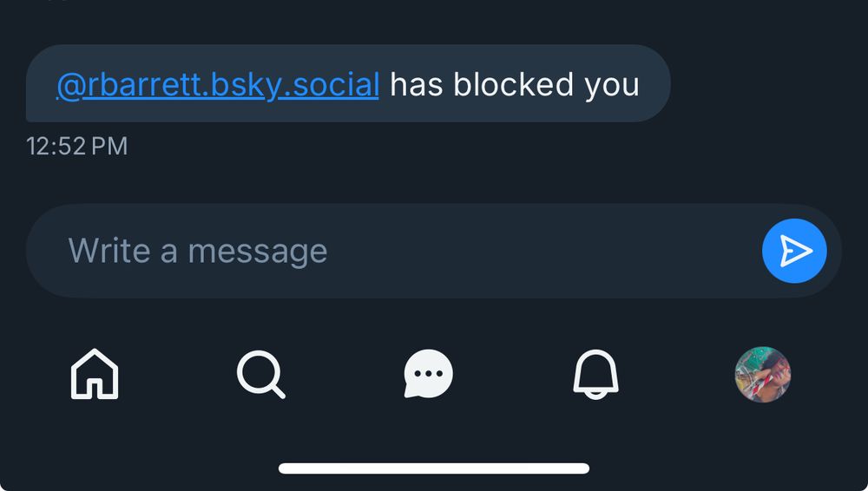Open the profile tab with the round photo
Screen dimensions: 868x491
[x=763, y=374]
